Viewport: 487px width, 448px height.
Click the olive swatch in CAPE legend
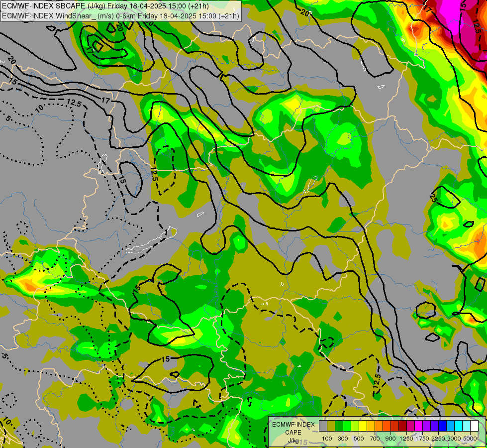(x=331, y=426)
